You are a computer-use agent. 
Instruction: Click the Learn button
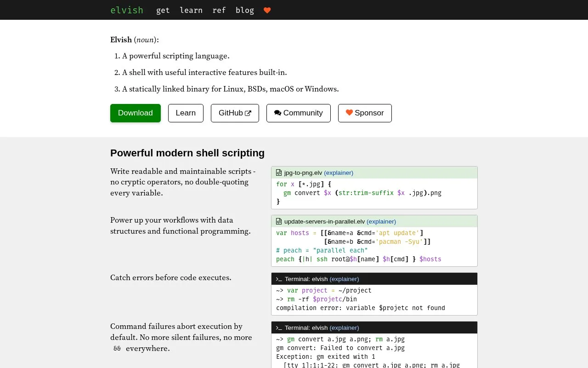186,113
